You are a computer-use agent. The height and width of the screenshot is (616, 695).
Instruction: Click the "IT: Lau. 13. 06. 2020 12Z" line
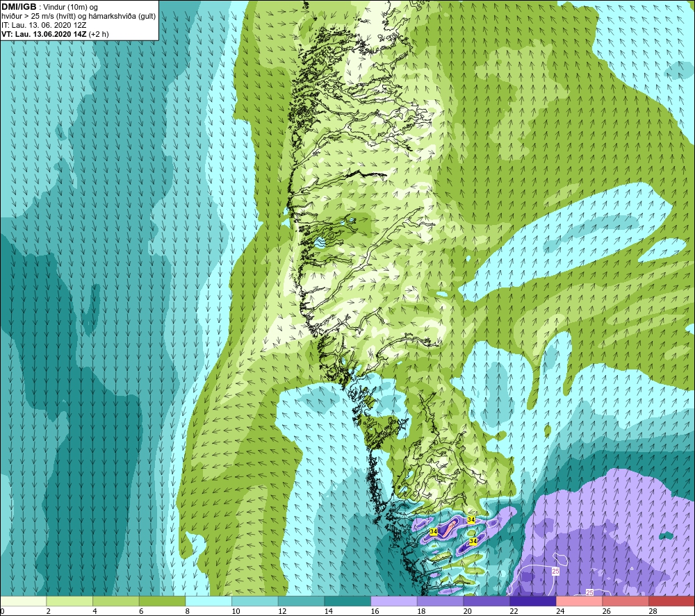[x=44, y=25]
